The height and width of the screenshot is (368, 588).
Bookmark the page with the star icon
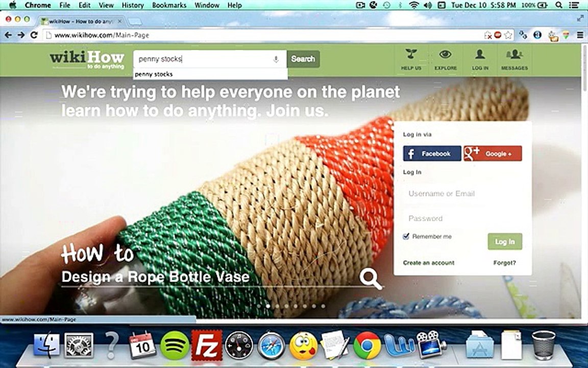click(508, 35)
